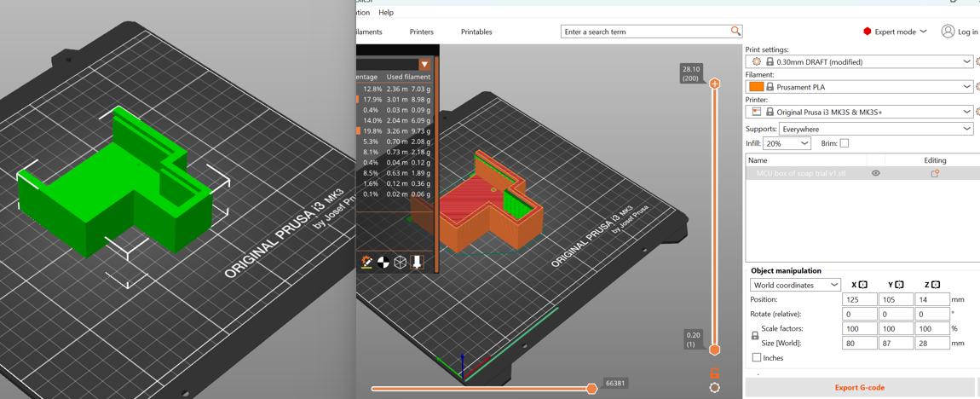Click the Export G-code button
Screen dimensions: 980x399
click(859, 388)
